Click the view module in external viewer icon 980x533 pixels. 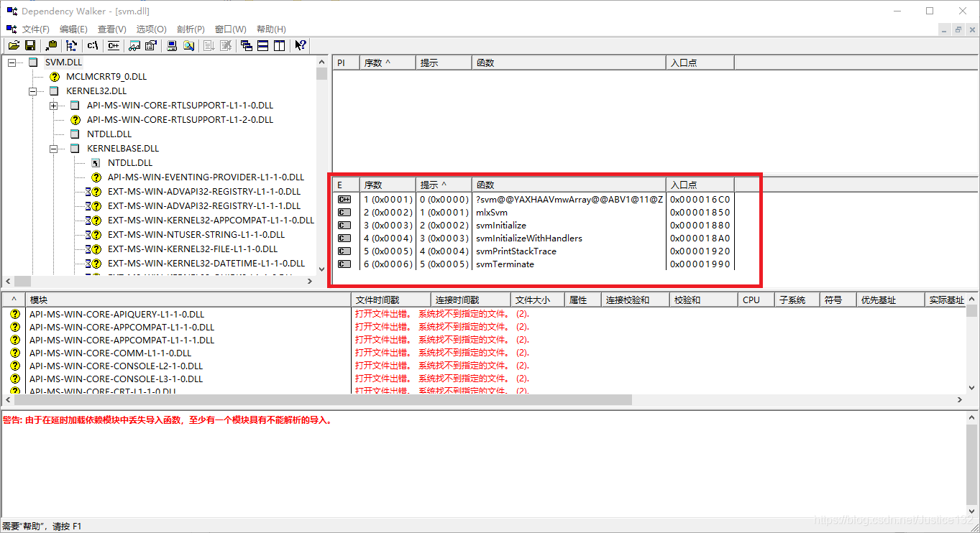(134, 45)
